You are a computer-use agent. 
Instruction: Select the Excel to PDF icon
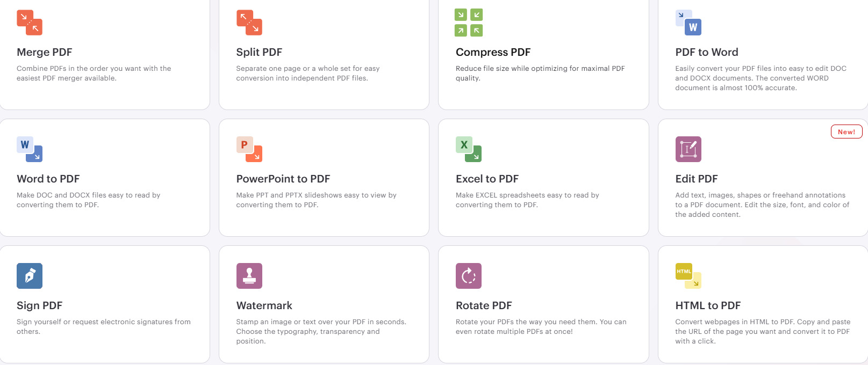[469, 149]
